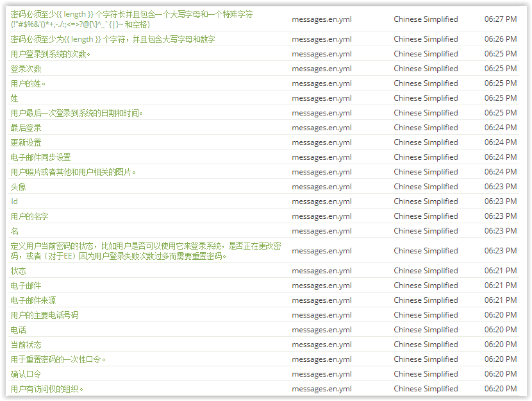Viewport: 532px width, 401px height.
Task: Select the single-character 名 translation link
Action: pyautogui.click(x=14, y=231)
